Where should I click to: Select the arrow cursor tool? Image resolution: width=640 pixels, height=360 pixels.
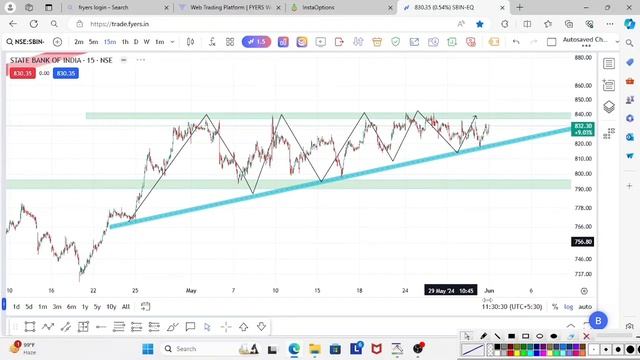click(x=207, y=327)
